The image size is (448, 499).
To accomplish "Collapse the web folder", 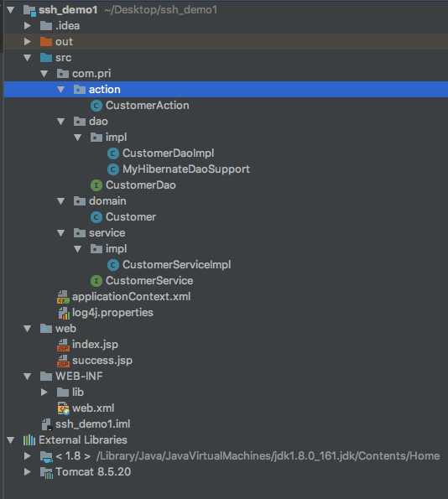I will [x=28, y=329].
